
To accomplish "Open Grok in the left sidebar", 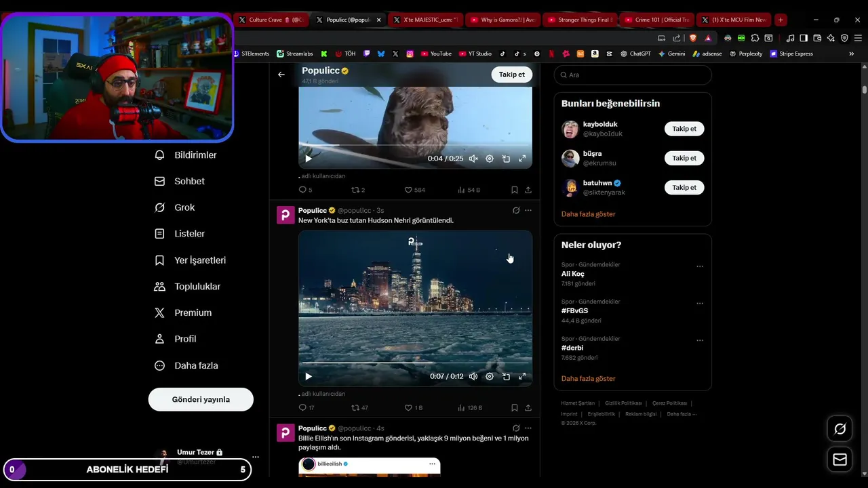I will click(175, 207).
